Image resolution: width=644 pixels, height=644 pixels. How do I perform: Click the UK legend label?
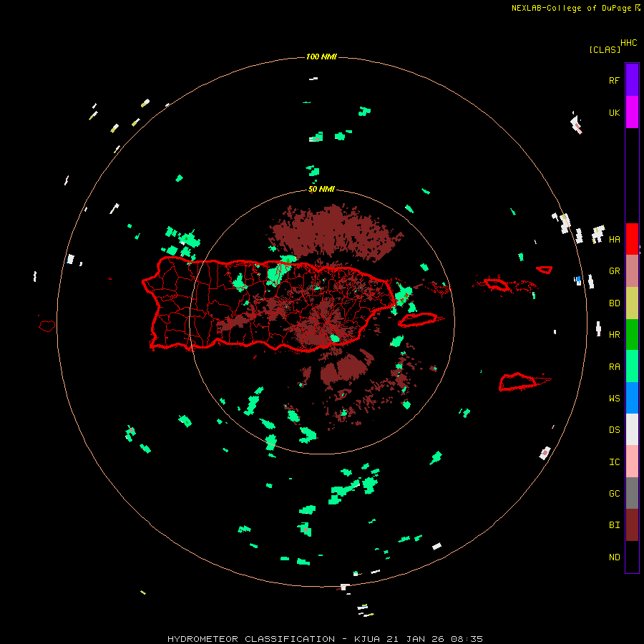click(x=614, y=113)
